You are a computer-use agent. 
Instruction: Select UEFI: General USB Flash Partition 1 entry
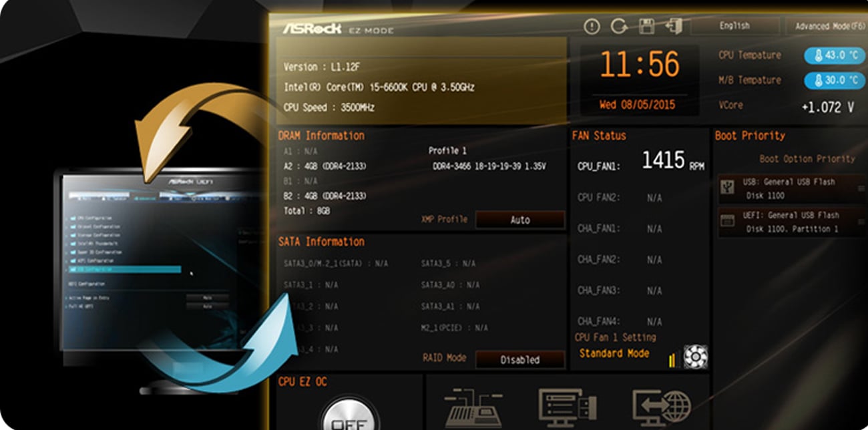(x=793, y=222)
